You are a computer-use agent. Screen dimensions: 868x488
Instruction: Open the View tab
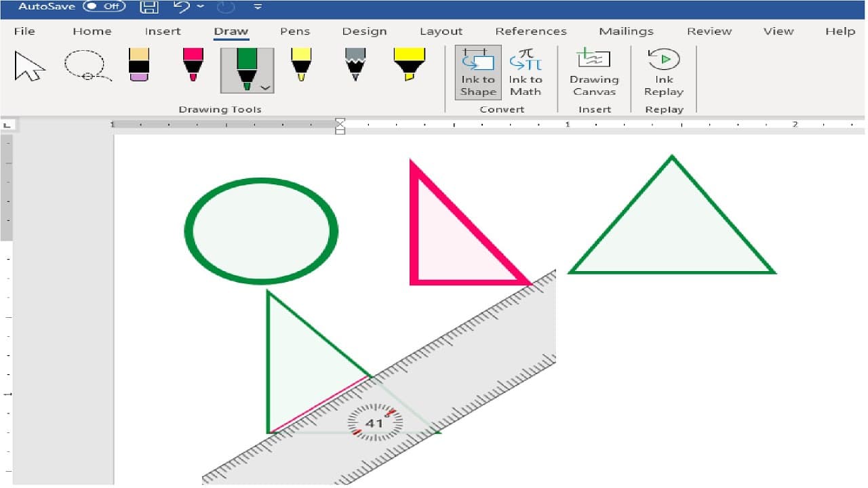[x=778, y=31]
